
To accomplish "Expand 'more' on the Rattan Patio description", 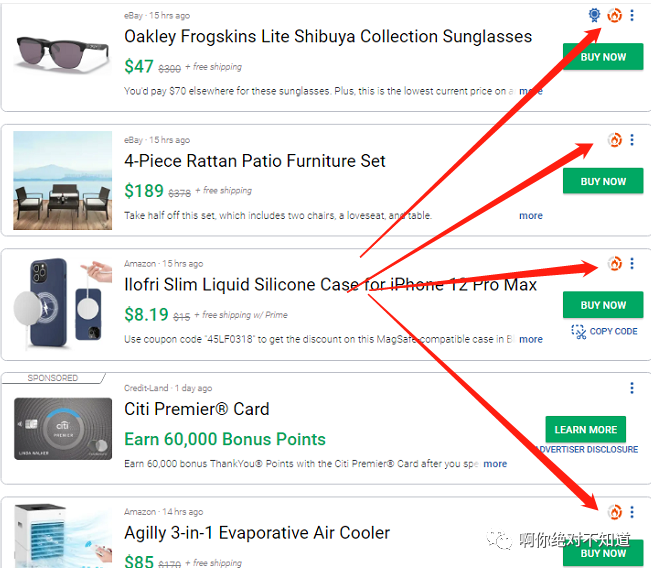I will pyautogui.click(x=531, y=216).
